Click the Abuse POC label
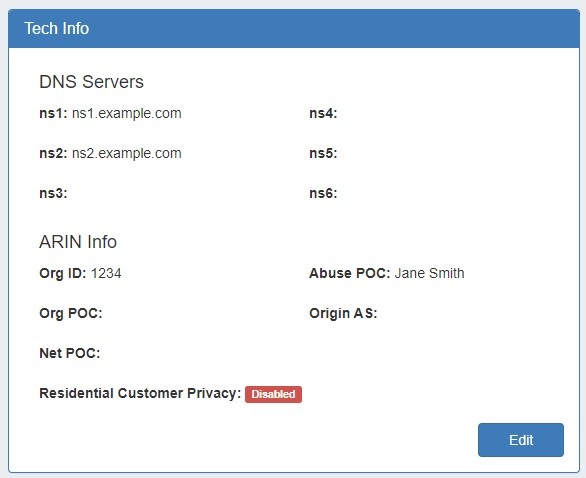 pyautogui.click(x=349, y=273)
